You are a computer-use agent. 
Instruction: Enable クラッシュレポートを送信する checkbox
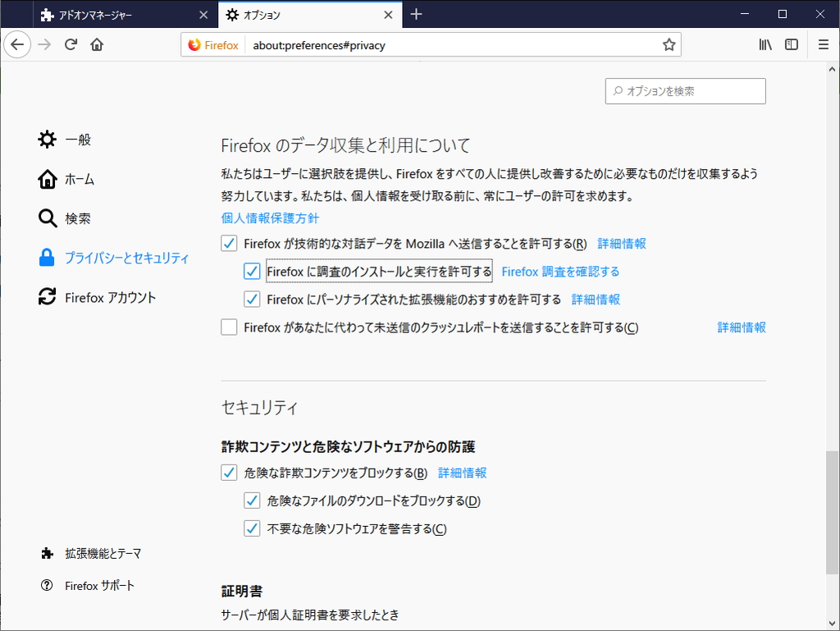(x=228, y=327)
